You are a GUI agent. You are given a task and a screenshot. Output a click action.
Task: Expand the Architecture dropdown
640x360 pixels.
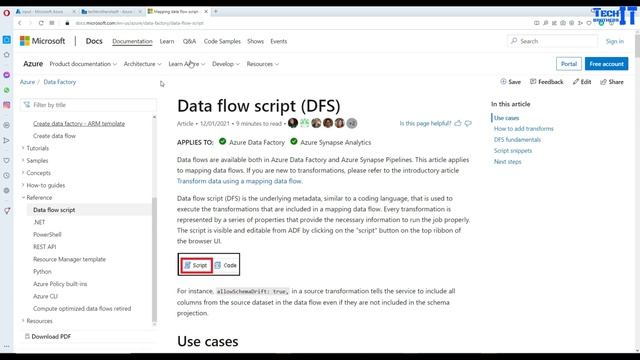click(x=142, y=64)
